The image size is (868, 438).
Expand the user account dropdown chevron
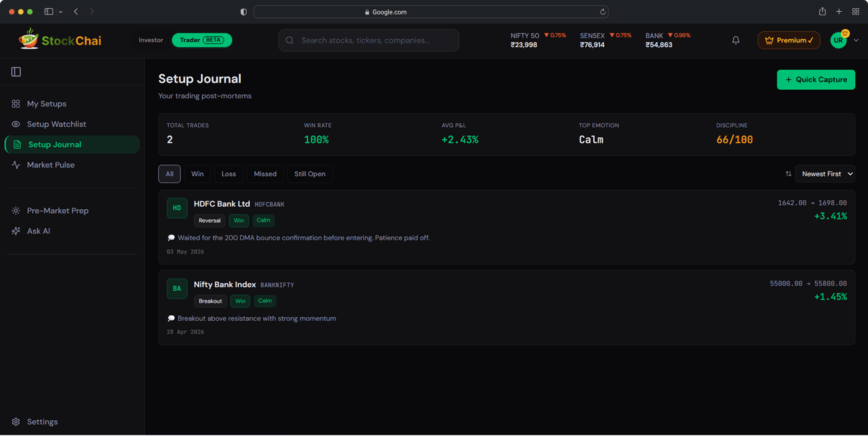(856, 40)
